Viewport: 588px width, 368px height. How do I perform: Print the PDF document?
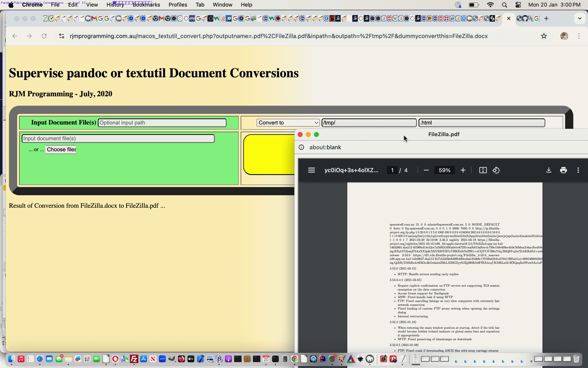click(x=563, y=170)
